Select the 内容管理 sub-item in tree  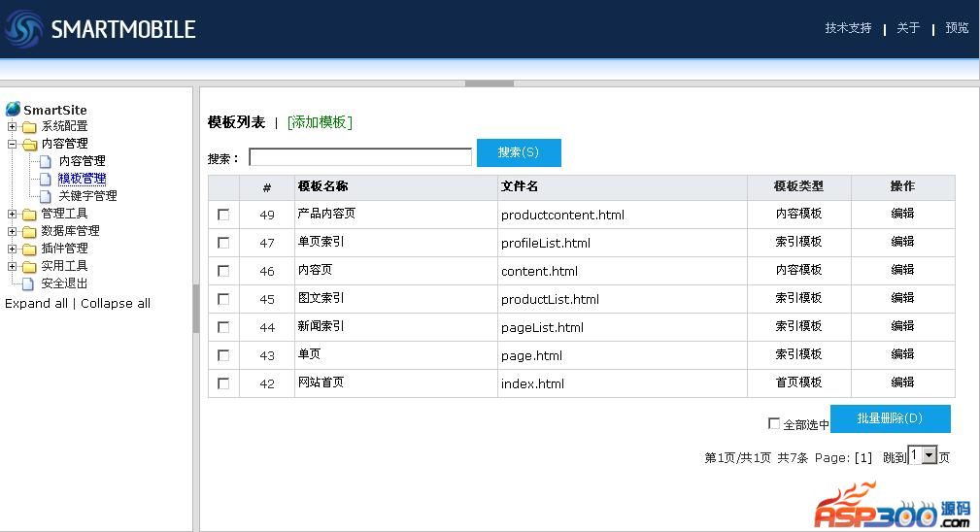coord(82,161)
